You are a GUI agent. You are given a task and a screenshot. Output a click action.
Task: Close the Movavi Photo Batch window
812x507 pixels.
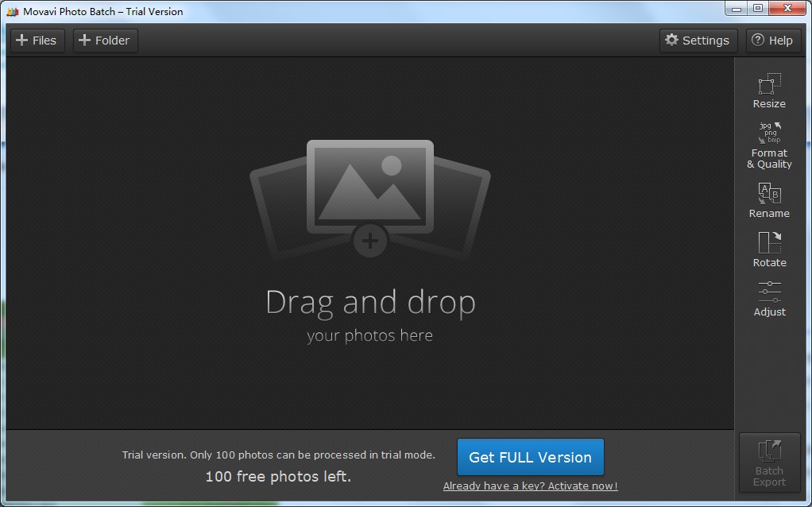(787, 8)
